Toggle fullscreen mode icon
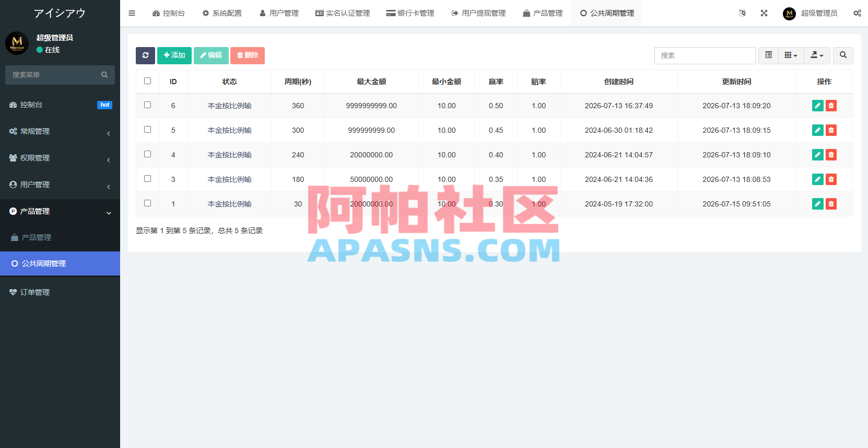This screenshot has height=448, width=868. (764, 13)
